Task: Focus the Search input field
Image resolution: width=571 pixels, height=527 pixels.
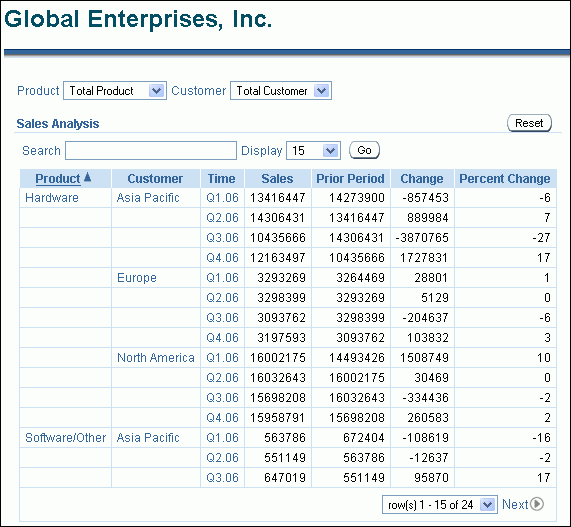Action: [x=151, y=150]
